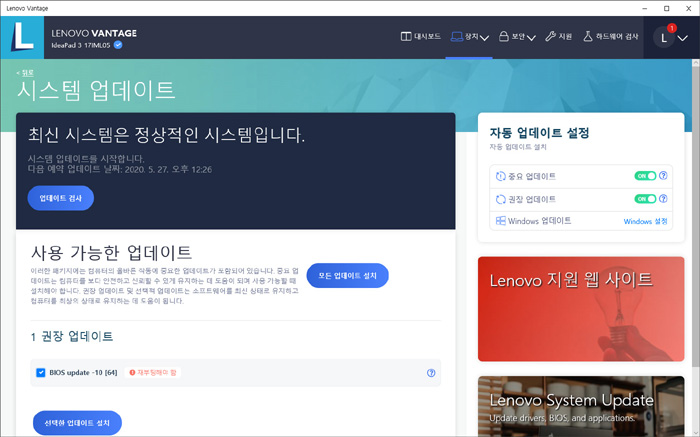
Task: Click the red reboot-required warning badge
Action: (153, 372)
